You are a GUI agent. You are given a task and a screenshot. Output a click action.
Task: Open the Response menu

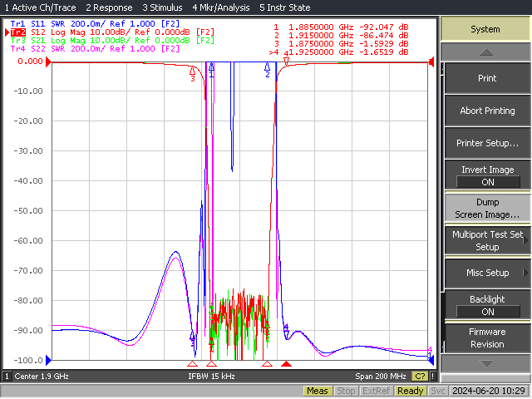click(x=109, y=7)
